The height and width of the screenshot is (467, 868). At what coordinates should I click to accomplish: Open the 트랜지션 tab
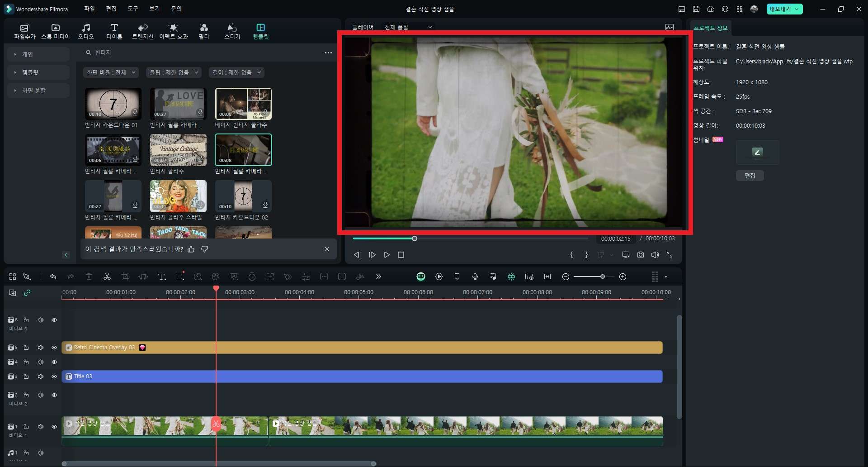[x=142, y=32]
